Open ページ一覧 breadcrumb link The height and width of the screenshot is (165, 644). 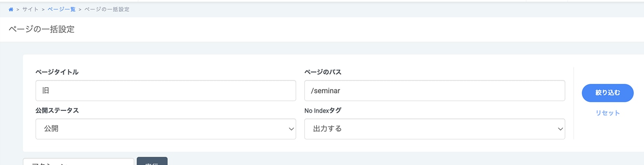coord(61,10)
